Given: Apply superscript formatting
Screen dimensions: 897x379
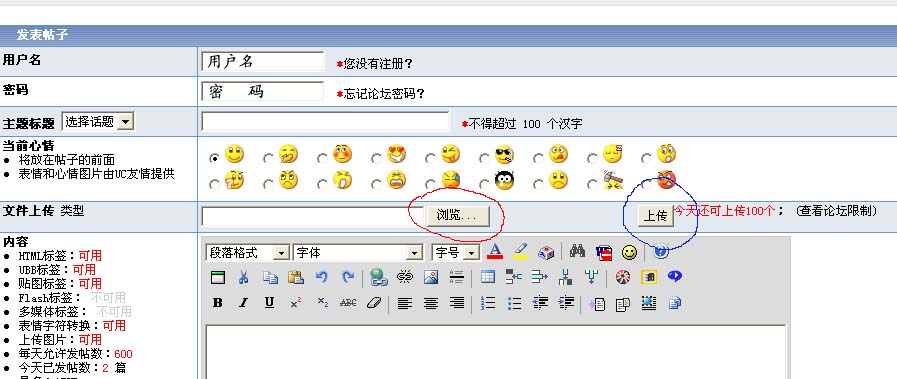Looking at the screenshot, I should point(296,304).
